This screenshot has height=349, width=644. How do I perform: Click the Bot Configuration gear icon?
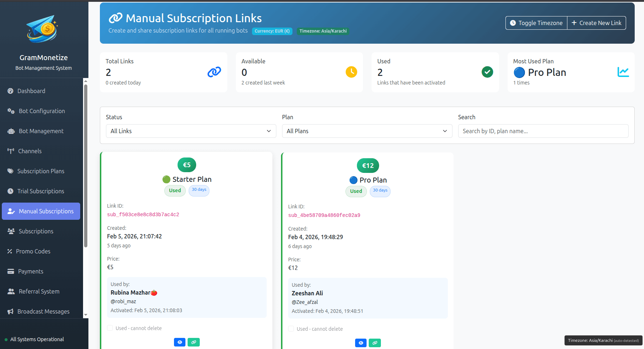(x=10, y=111)
